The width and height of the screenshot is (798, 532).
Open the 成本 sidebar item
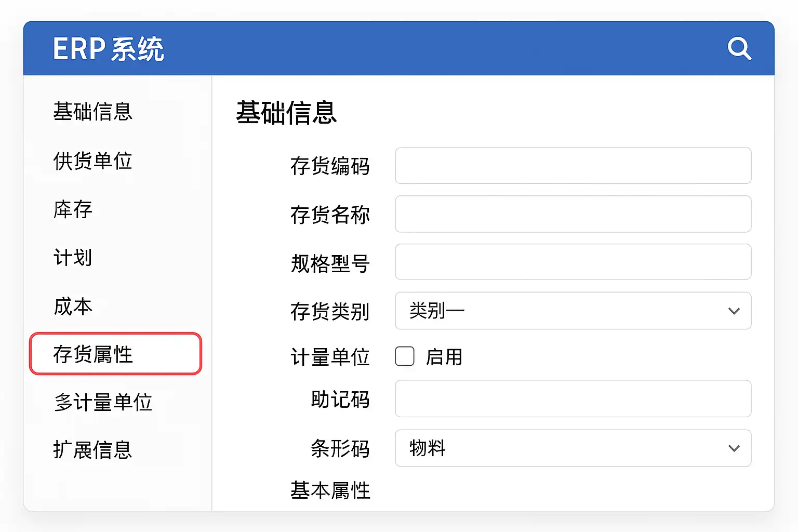coord(73,306)
